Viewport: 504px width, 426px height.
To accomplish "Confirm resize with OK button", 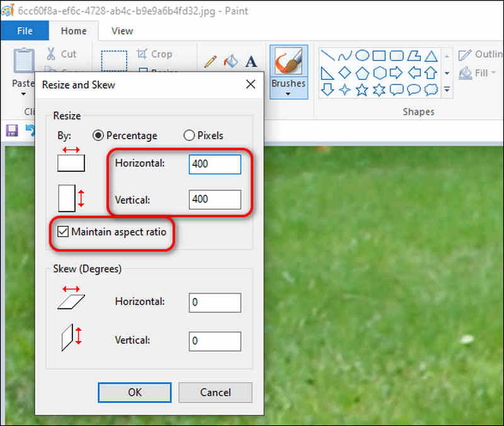I will 135,392.
